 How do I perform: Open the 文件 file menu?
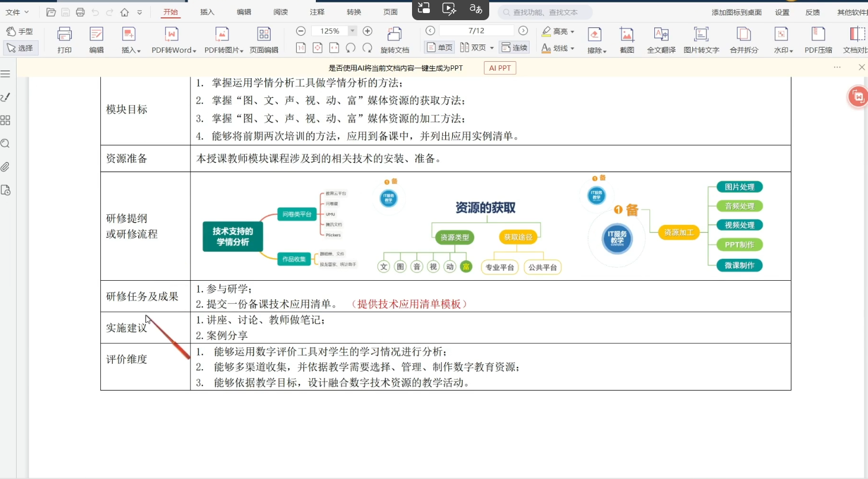[x=17, y=12]
